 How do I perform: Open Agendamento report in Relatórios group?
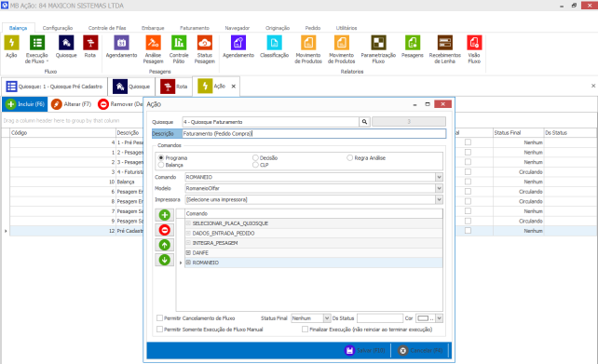(x=238, y=47)
